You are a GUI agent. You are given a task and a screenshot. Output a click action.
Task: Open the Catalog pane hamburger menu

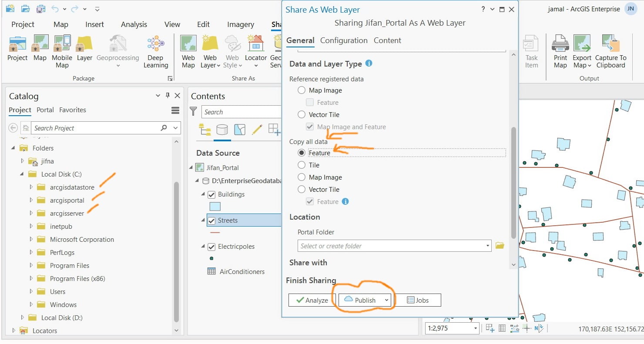pos(175,110)
